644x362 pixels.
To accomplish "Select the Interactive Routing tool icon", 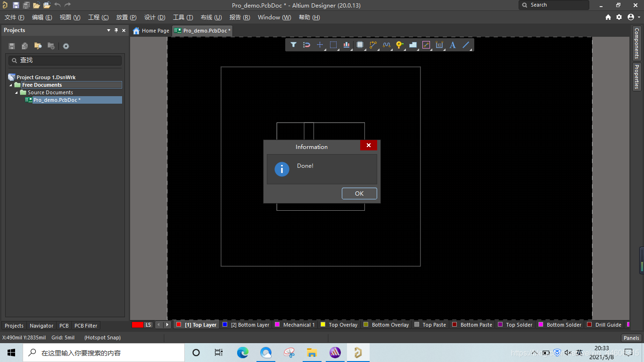I will tap(373, 45).
